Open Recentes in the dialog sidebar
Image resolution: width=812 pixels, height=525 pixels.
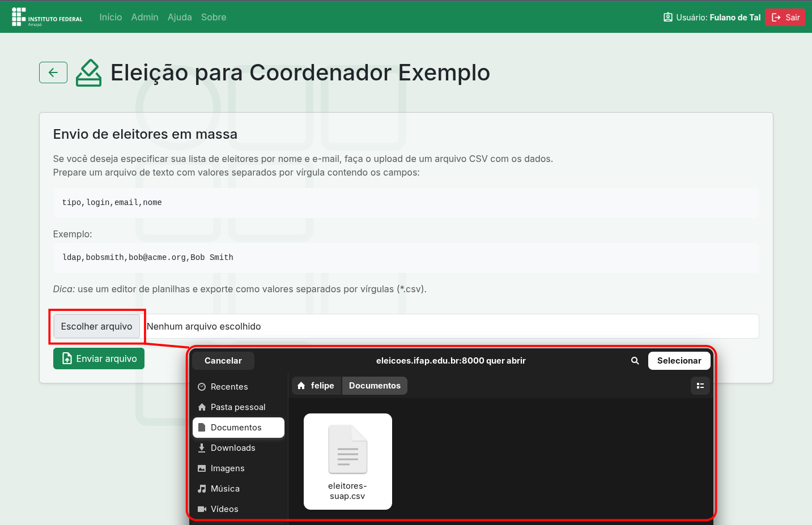pyautogui.click(x=239, y=387)
